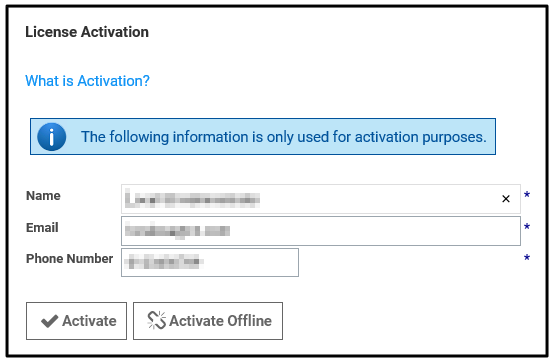Click the blue info circle icon
553x364 pixels.
(51, 137)
